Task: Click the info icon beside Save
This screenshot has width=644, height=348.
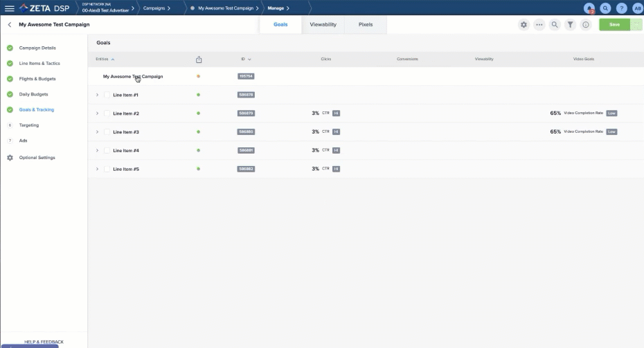Action: pyautogui.click(x=586, y=24)
